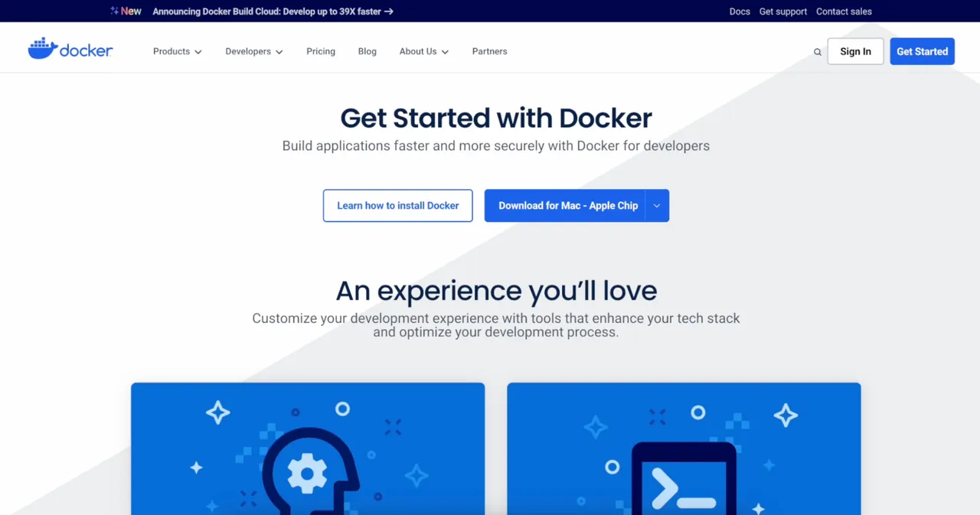Download for Mac - Apple Chip

[x=565, y=206]
